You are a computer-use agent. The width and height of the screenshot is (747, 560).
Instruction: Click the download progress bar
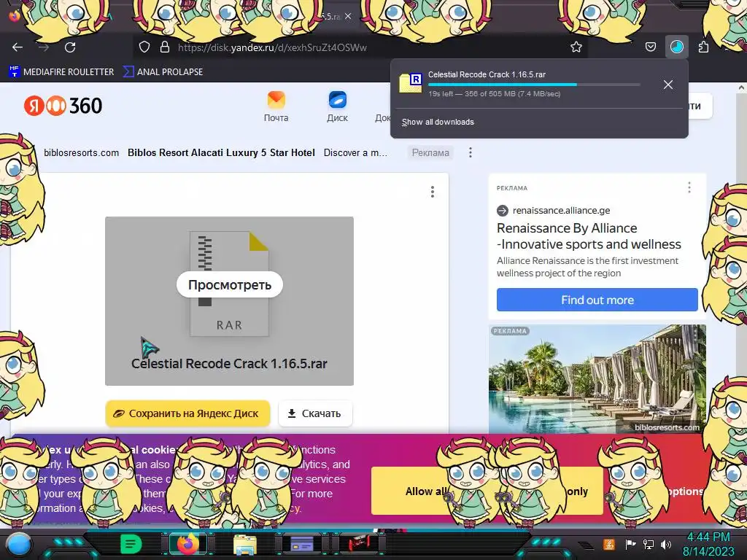point(533,85)
